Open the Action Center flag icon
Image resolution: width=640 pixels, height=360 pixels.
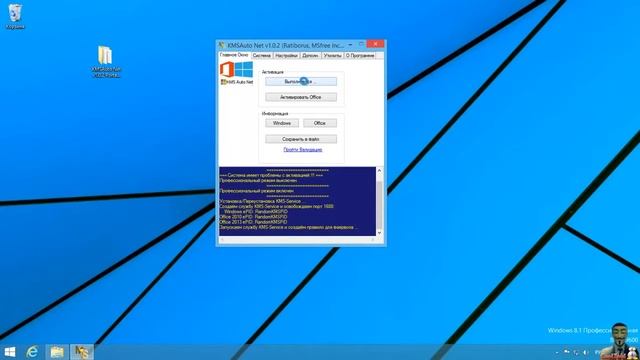point(567,352)
